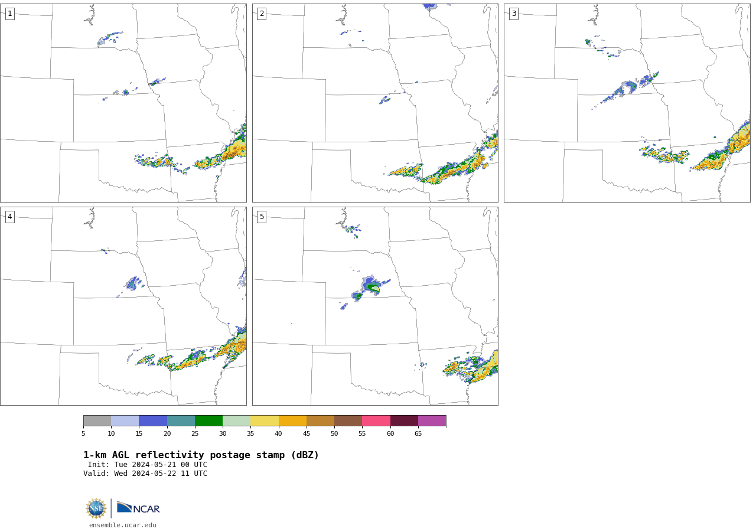Click the purple 65+ dBZ swatch

pyautogui.click(x=432, y=420)
